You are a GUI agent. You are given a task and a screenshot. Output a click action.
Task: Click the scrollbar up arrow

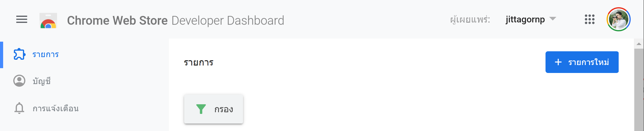click(x=639, y=44)
